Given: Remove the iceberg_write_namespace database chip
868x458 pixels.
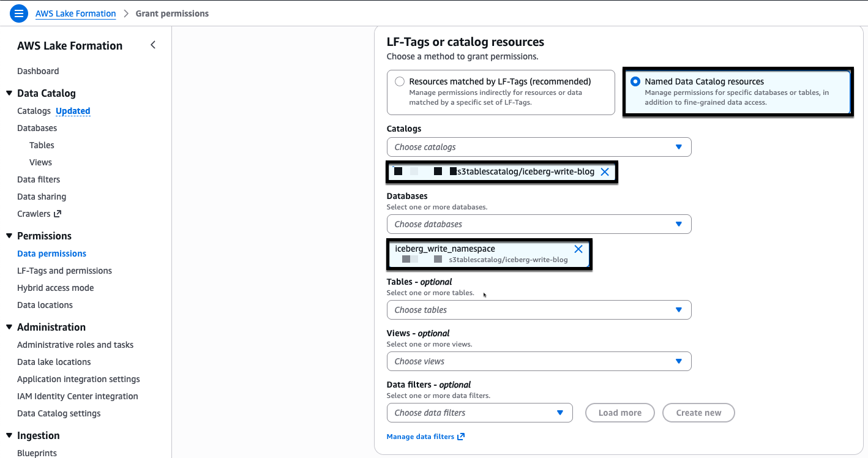Looking at the screenshot, I should tap(578, 249).
